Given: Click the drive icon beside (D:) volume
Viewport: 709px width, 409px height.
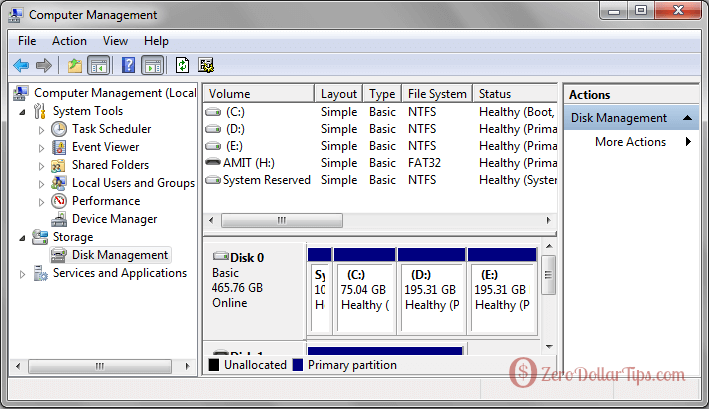Looking at the screenshot, I should [213, 129].
